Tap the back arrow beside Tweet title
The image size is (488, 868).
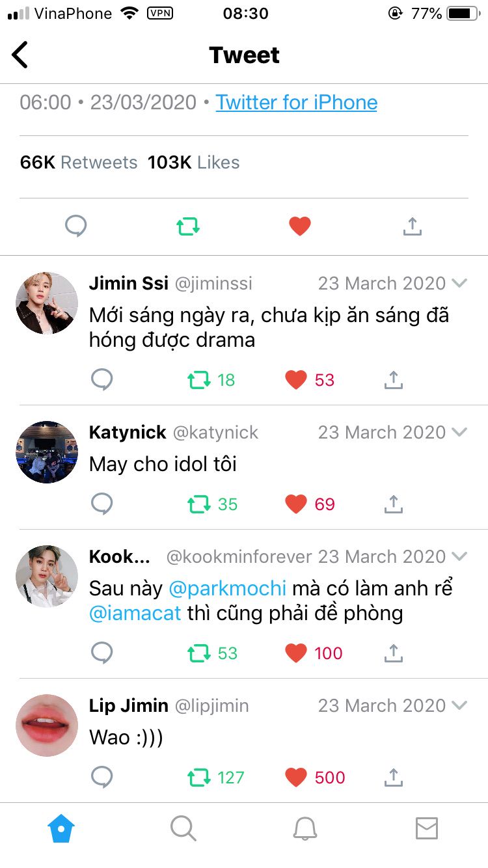[x=20, y=55]
